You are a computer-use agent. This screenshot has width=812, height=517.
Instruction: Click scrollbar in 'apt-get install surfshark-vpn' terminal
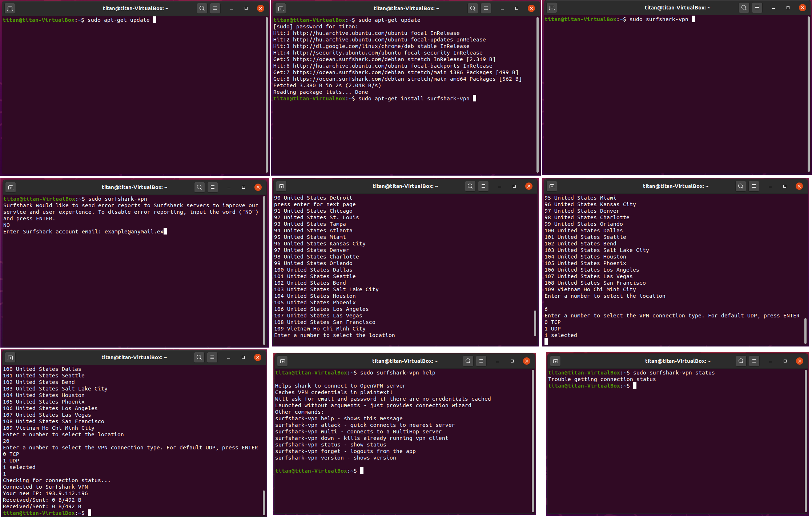tap(538, 95)
